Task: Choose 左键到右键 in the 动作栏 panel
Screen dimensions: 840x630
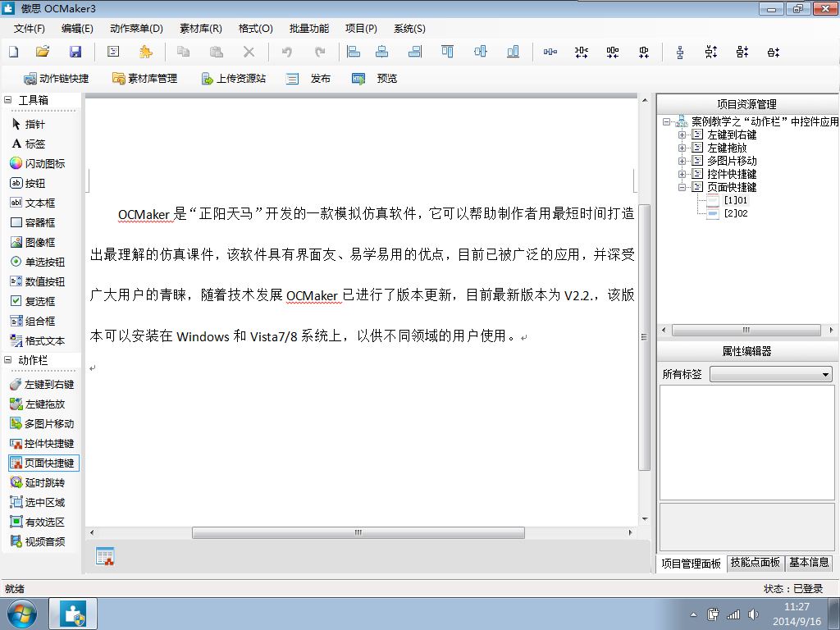Action: tap(42, 384)
